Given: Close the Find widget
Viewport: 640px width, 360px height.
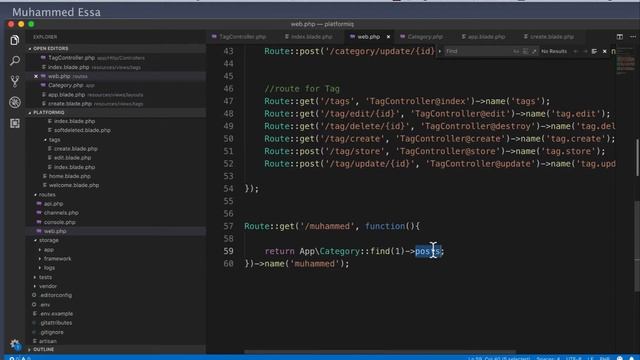Looking at the screenshot, I should (x=604, y=51).
